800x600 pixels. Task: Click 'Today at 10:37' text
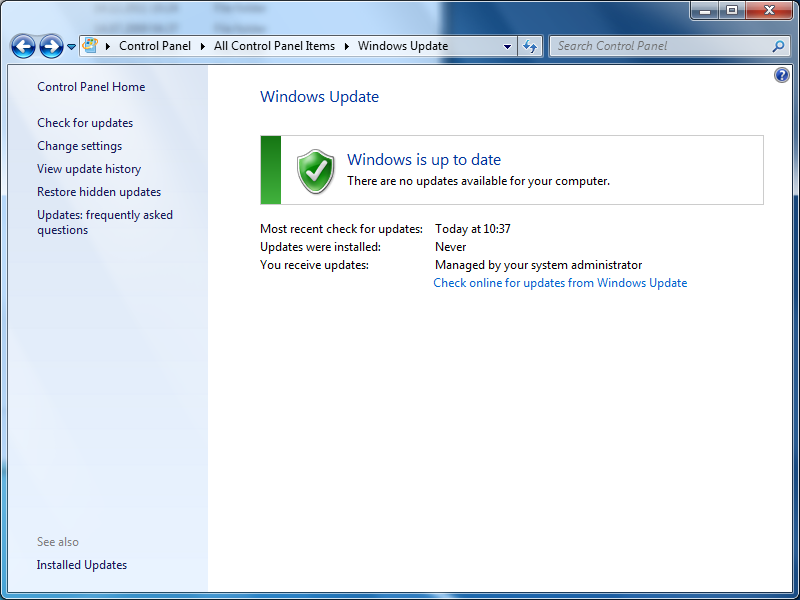pyautogui.click(x=472, y=229)
